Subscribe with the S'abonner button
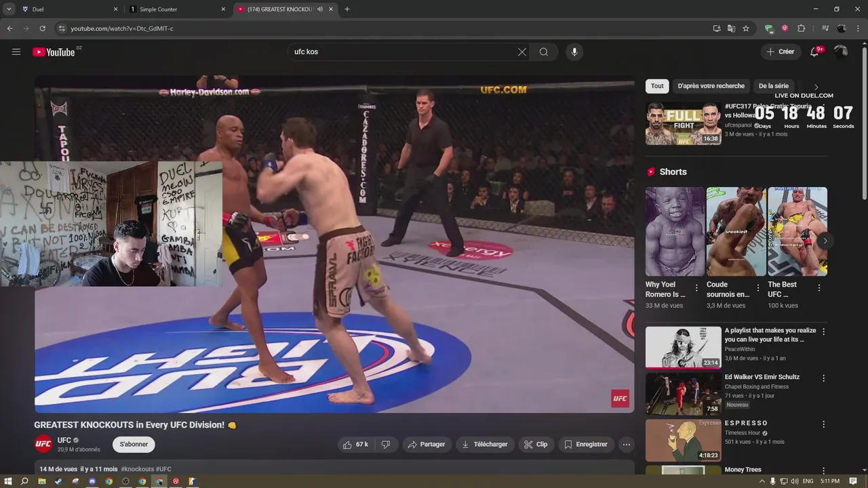Image resolution: width=868 pixels, height=488 pixels. point(134,445)
